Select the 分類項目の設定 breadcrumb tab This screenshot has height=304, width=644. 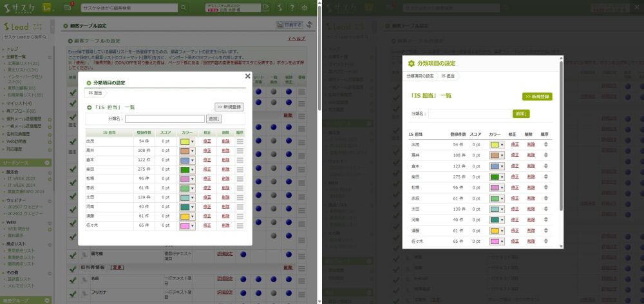pos(420,76)
